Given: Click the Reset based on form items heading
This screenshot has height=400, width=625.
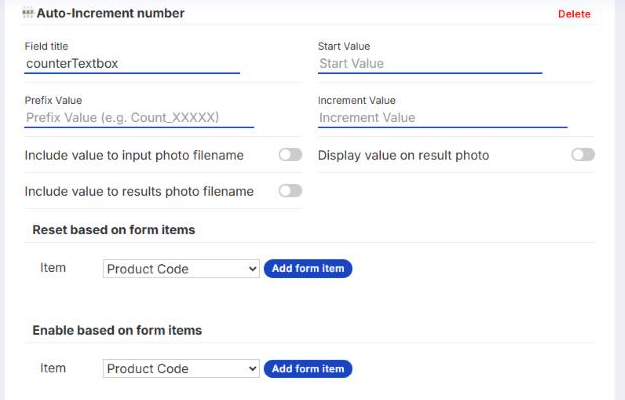Looking at the screenshot, I should pyautogui.click(x=114, y=230).
